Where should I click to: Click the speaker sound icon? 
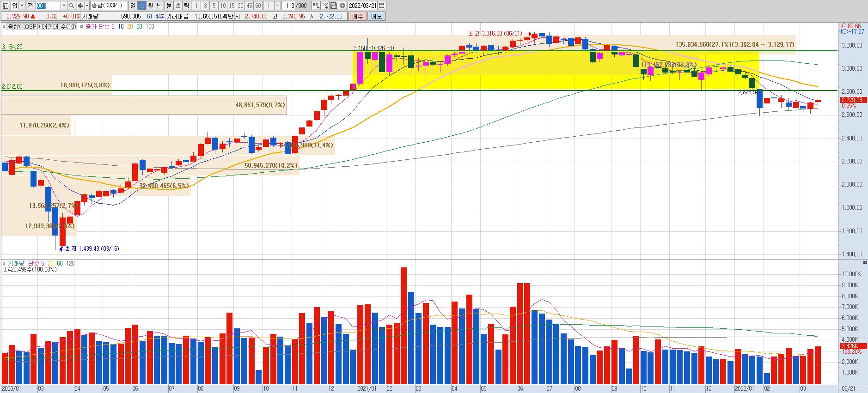pos(80,6)
